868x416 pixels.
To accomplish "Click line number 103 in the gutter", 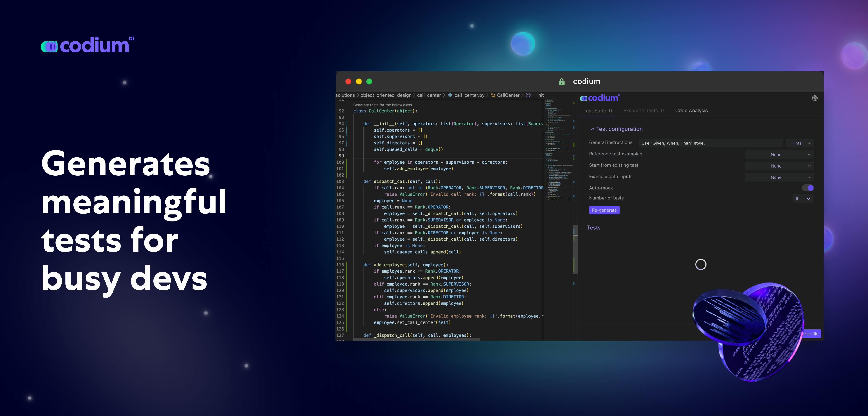I will (340, 181).
